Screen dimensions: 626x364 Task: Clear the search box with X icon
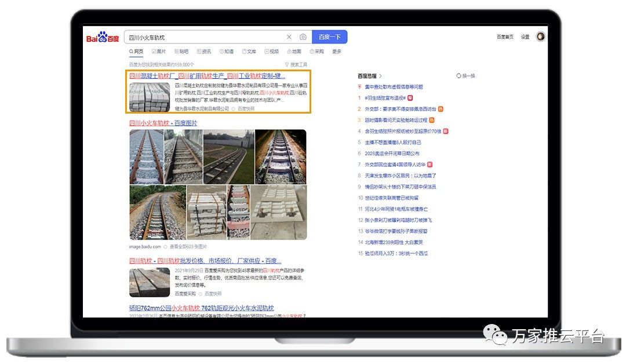pyautogui.click(x=289, y=37)
